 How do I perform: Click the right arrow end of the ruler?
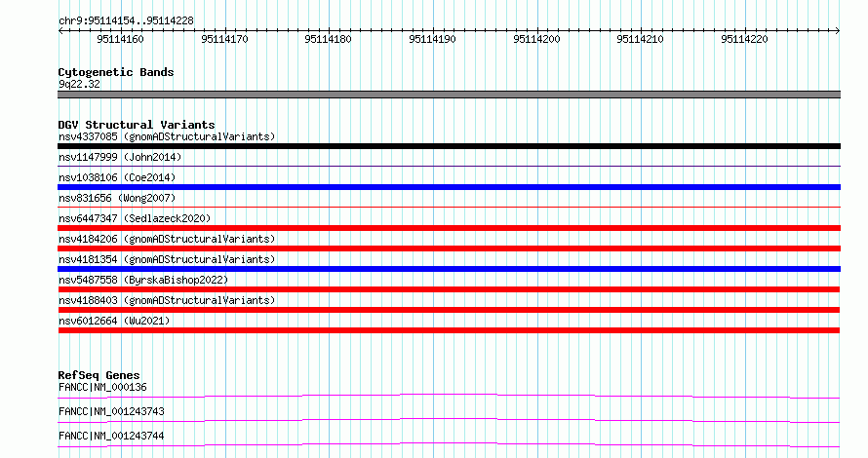coord(838,31)
